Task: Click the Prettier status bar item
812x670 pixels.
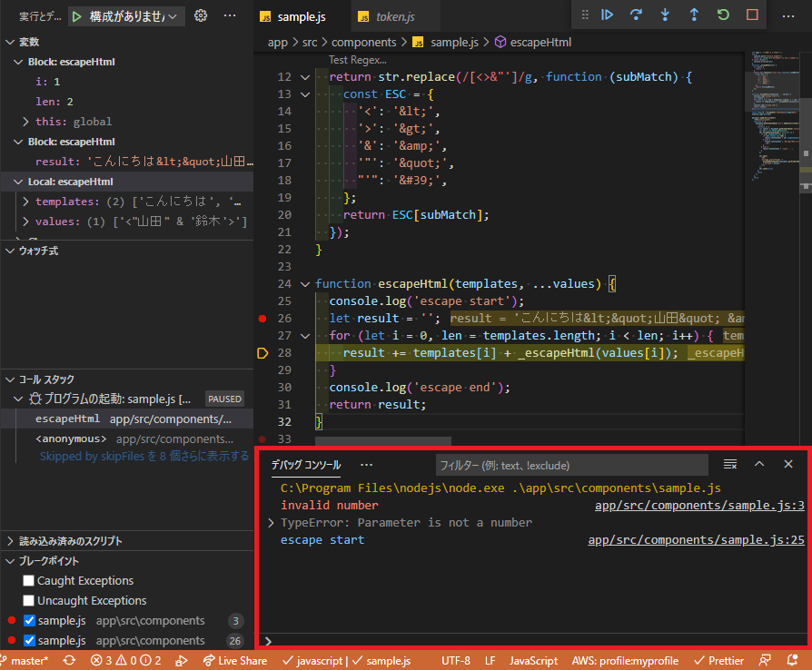Action: (719, 661)
